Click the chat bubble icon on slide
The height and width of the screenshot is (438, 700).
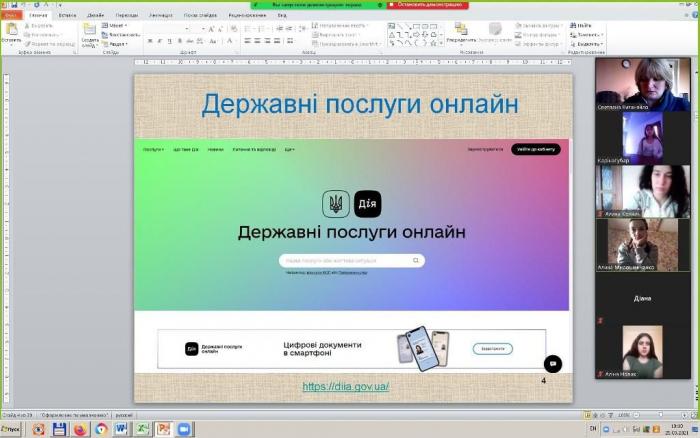[x=552, y=364]
